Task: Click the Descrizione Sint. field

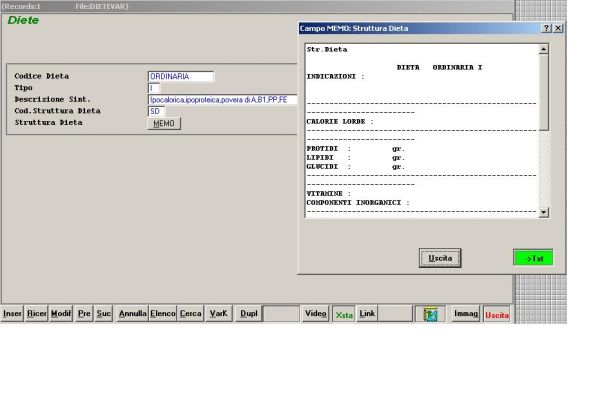Action: coord(222,99)
